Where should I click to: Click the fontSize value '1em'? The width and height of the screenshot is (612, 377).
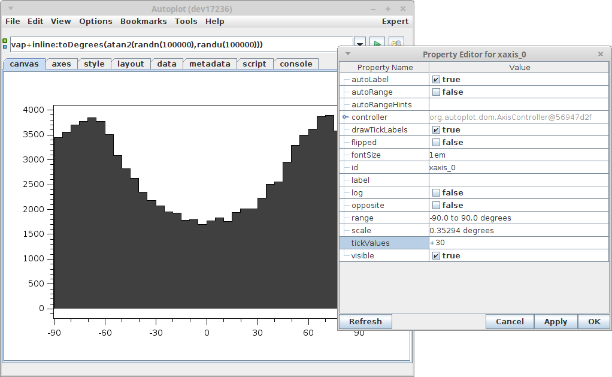click(438, 155)
